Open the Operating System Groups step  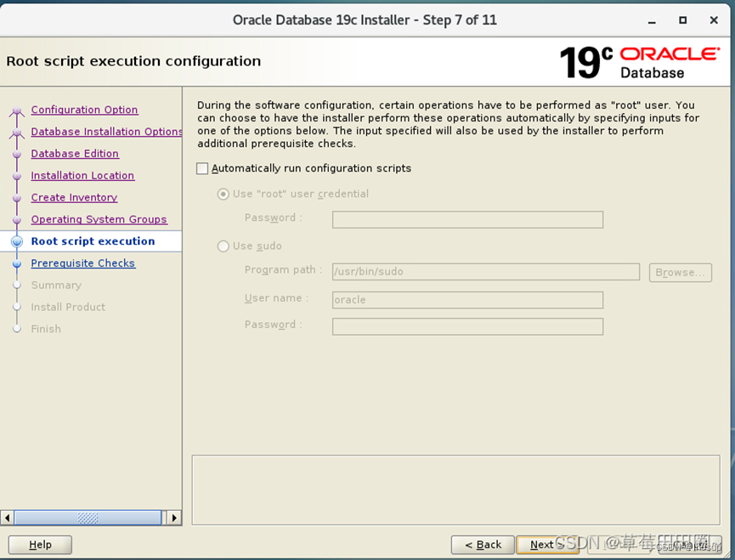tap(99, 219)
